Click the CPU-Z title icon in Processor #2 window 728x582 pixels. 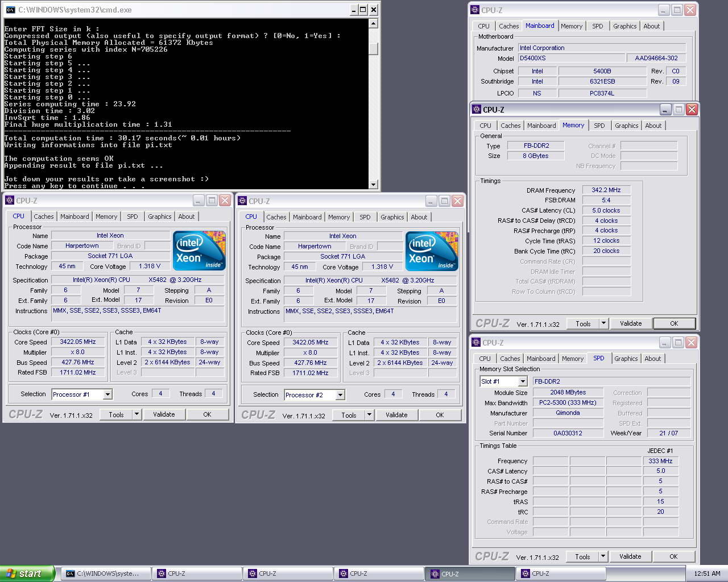tap(242, 201)
